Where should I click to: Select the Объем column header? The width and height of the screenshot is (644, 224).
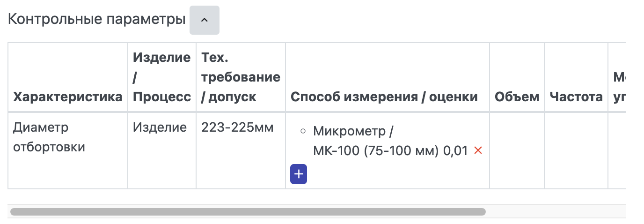pyautogui.click(x=517, y=97)
